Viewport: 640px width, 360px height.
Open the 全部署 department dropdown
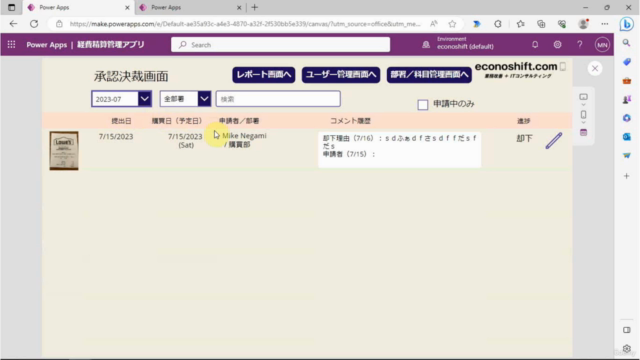[185, 99]
